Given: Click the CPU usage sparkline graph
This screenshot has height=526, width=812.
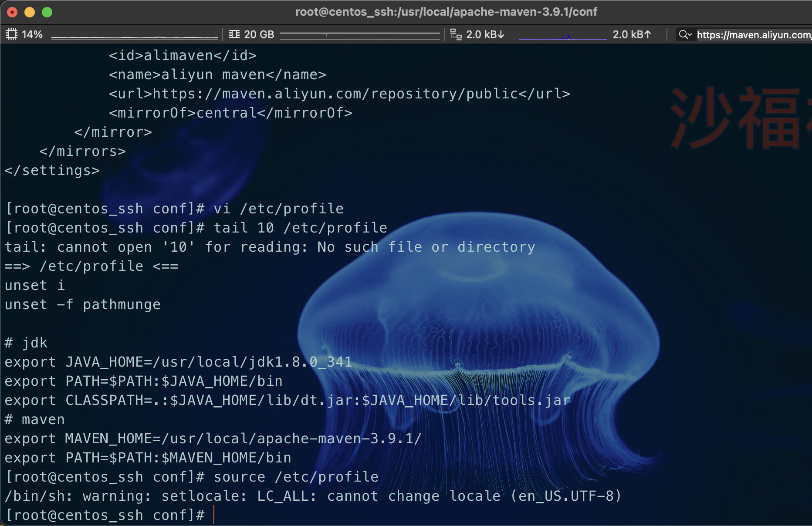Looking at the screenshot, I should [x=134, y=37].
